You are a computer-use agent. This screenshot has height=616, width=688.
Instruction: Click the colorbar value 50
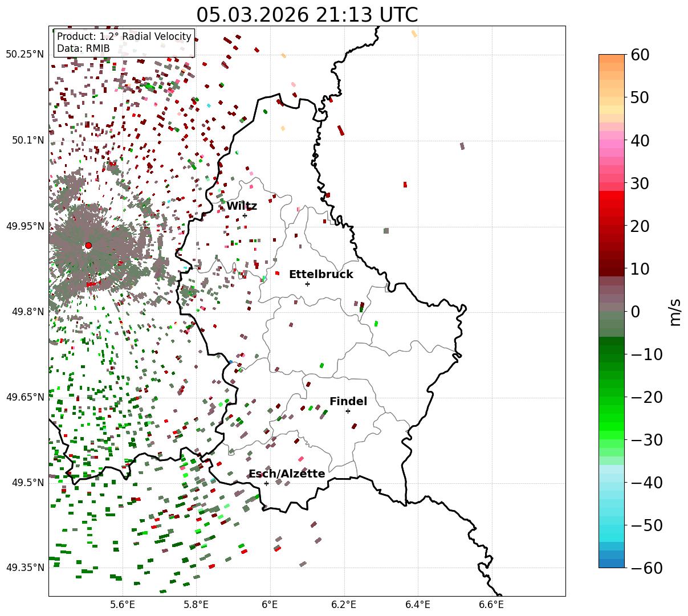click(x=640, y=97)
